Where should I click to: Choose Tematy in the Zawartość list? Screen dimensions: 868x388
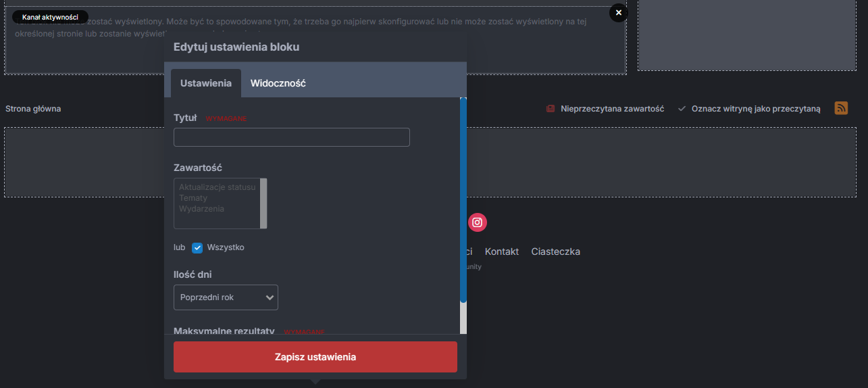193,198
